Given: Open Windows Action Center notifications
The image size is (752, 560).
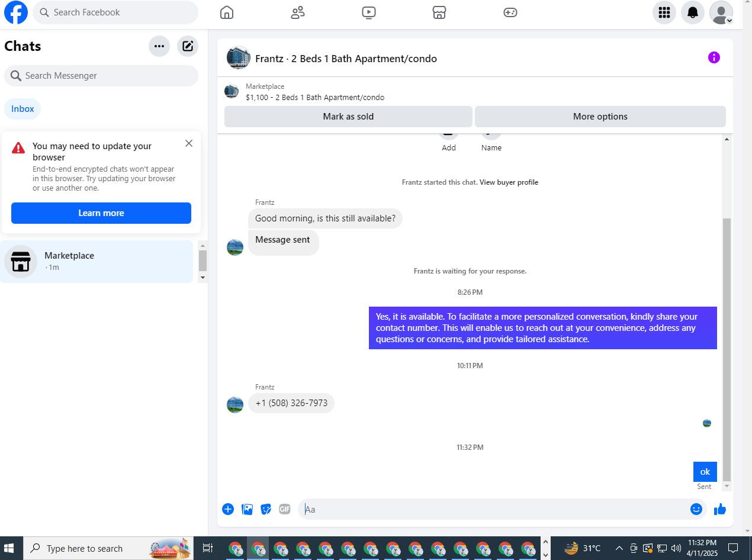Looking at the screenshot, I should [x=732, y=548].
